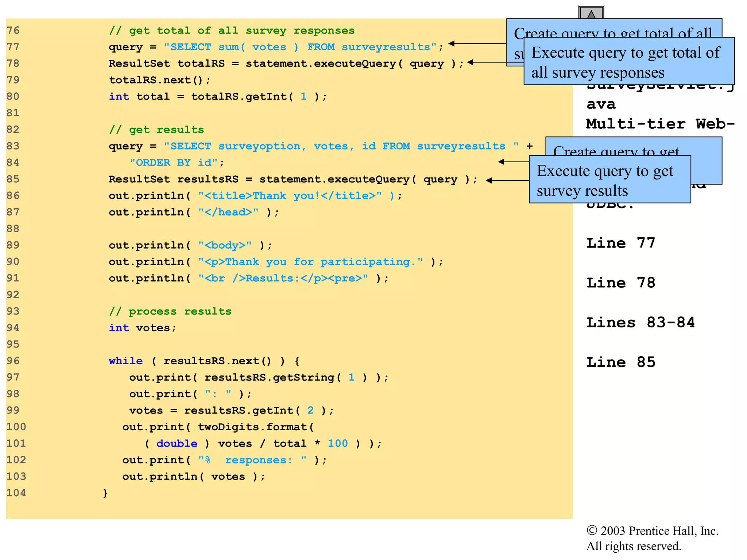Click line number 95
Viewport: 747px width, 560px height.
[13, 344]
